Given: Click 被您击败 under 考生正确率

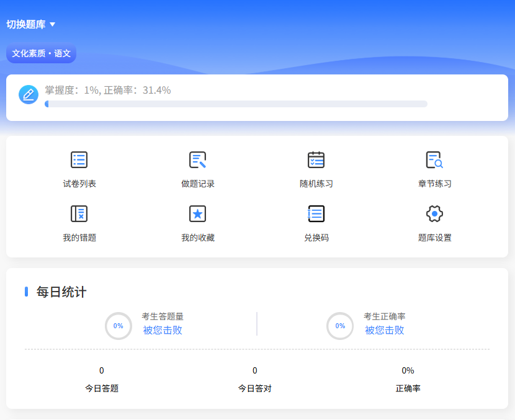Looking at the screenshot, I should tap(384, 330).
